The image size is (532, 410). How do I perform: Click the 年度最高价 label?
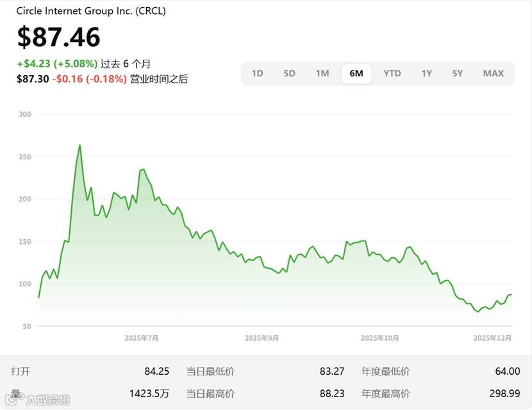pyautogui.click(x=385, y=394)
